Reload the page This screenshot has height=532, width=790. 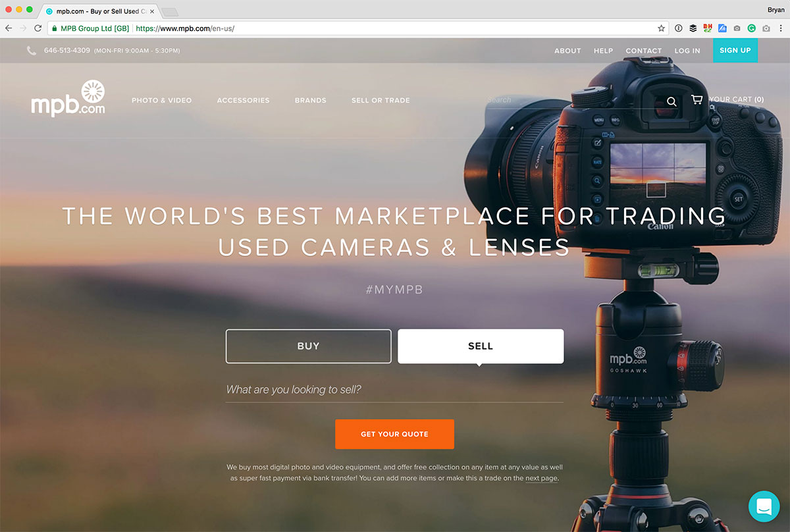38,28
